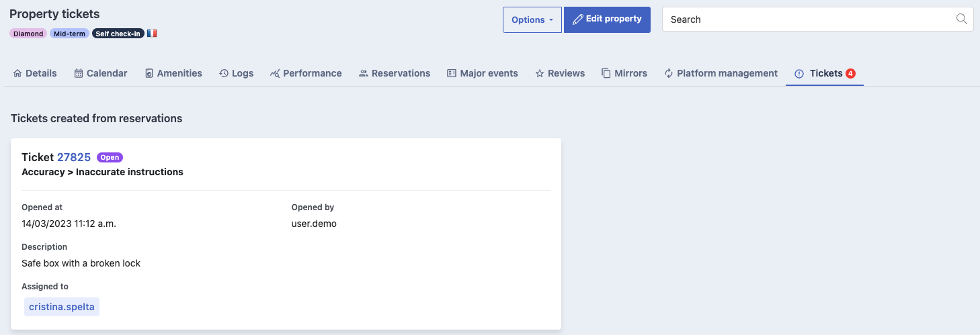This screenshot has width=980, height=335.
Task: Click the 'Assigned to' label
Action: [45, 287]
